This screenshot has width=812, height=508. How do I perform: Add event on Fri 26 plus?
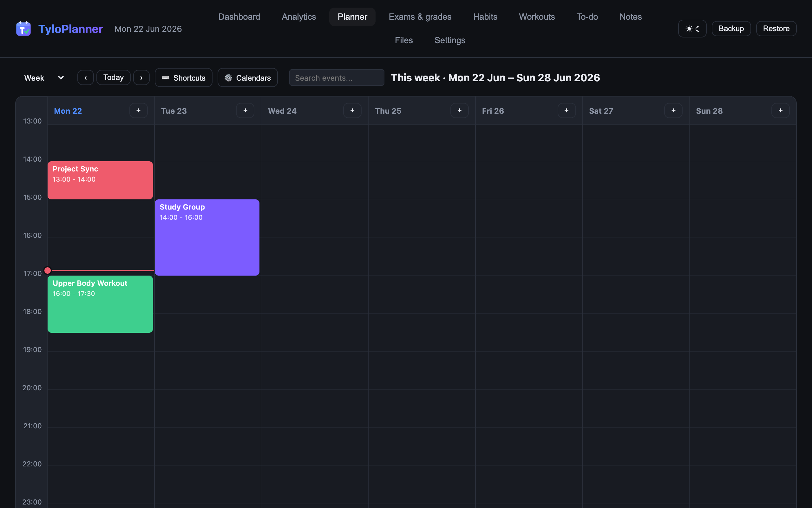pyautogui.click(x=566, y=110)
